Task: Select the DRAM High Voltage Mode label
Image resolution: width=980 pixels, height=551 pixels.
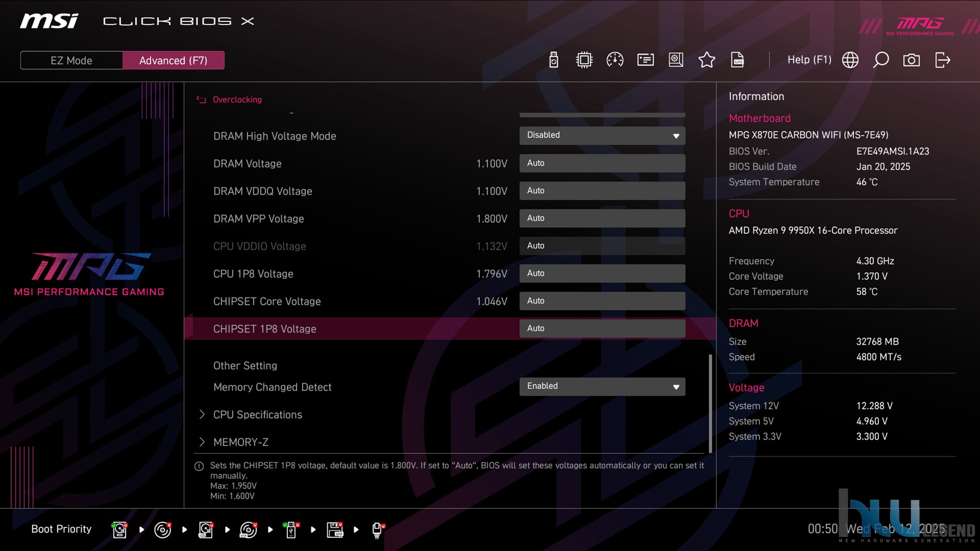Action: tap(275, 136)
